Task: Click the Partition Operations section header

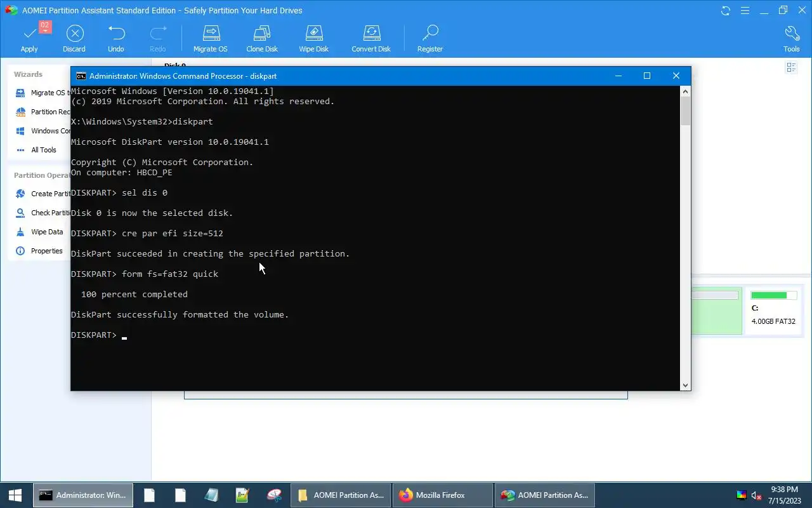Action: pos(42,175)
